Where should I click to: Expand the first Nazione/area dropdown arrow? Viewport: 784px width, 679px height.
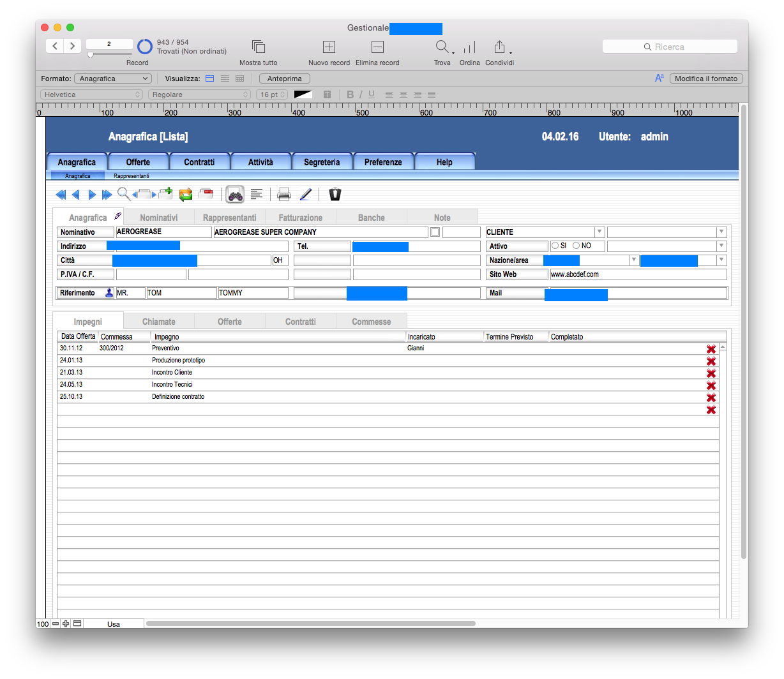[x=633, y=260]
